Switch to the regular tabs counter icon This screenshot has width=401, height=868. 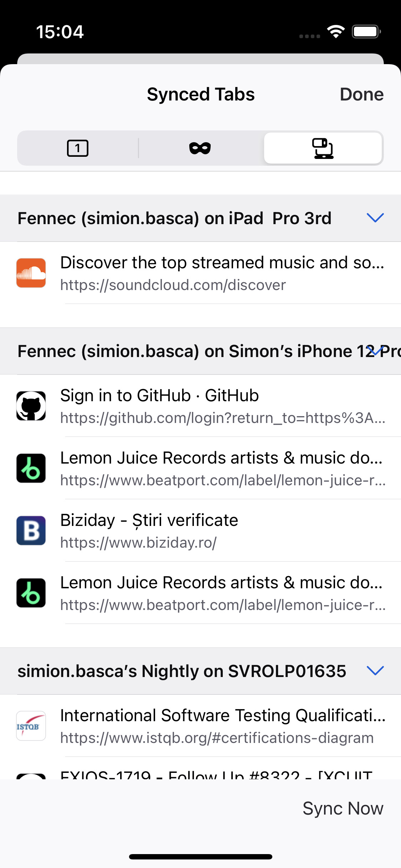point(77,148)
